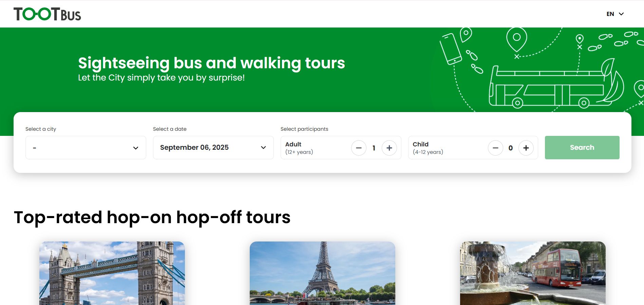The height and width of the screenshot is (305, 644).
Task: Click the green Search button
Action: pyautogui.click(x=582, y=148)
